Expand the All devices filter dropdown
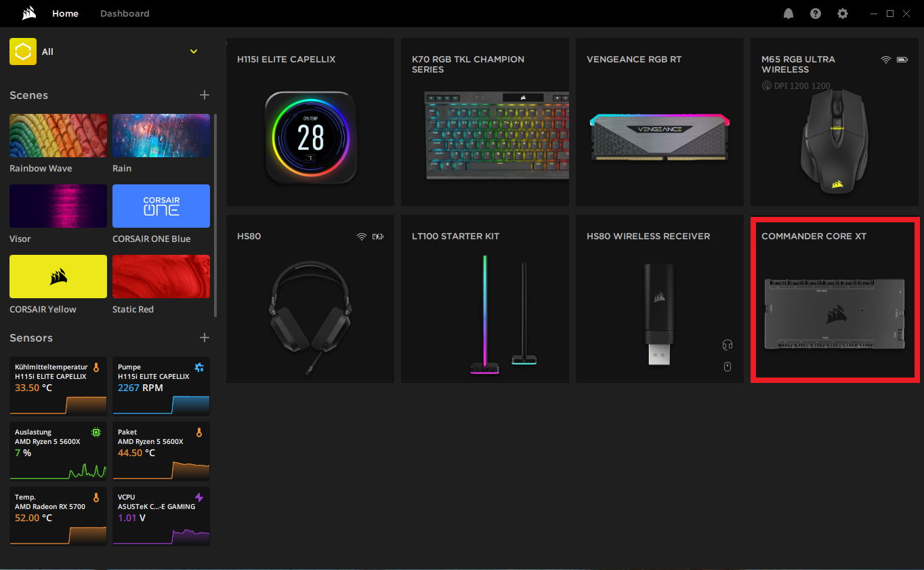The height and width of the screenshot is (570, 924). (194, 51)
